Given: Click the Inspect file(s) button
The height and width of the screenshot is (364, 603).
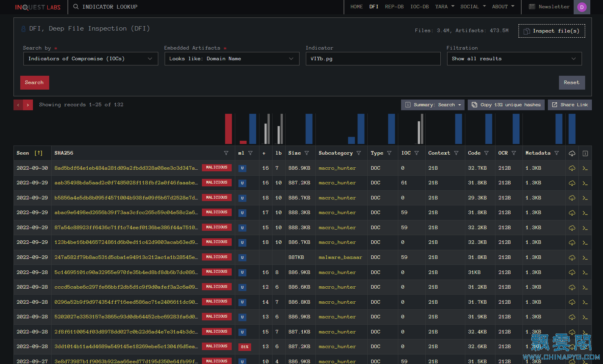Looking at the screenshot, I should pyautogui.click(x=552, y=31).
